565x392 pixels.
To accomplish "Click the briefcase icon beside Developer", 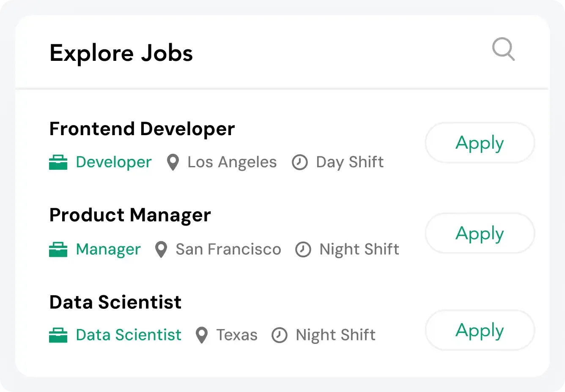I will (58, 162).
